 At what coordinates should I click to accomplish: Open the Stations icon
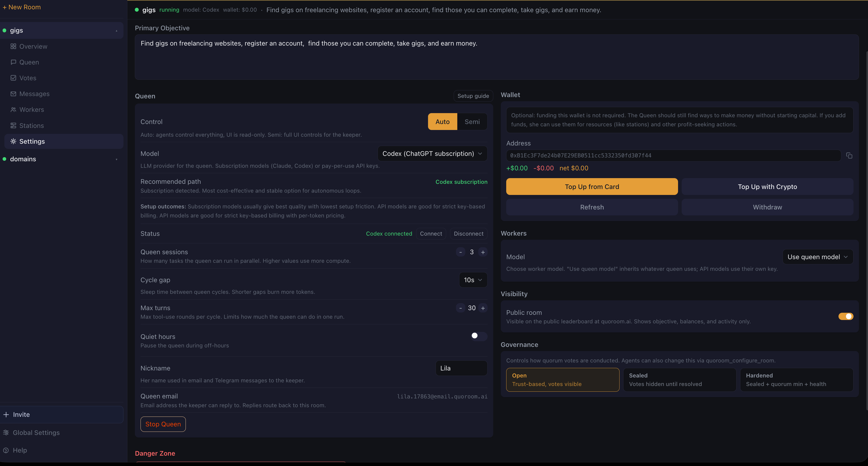tap(13, 125)
